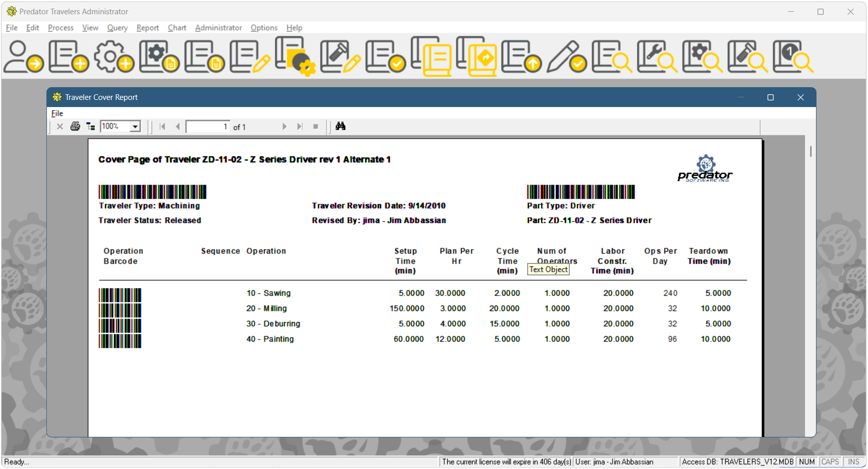Open the settings search gear icon
868x469 pixels.
pyautogui.click(x=702, y=57)
